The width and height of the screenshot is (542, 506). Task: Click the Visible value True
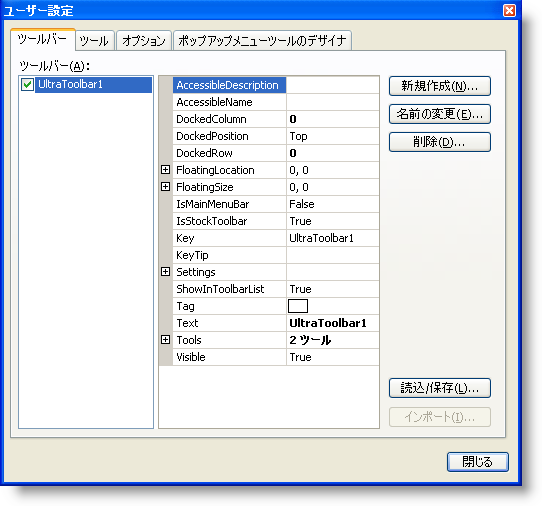[333, 357]
